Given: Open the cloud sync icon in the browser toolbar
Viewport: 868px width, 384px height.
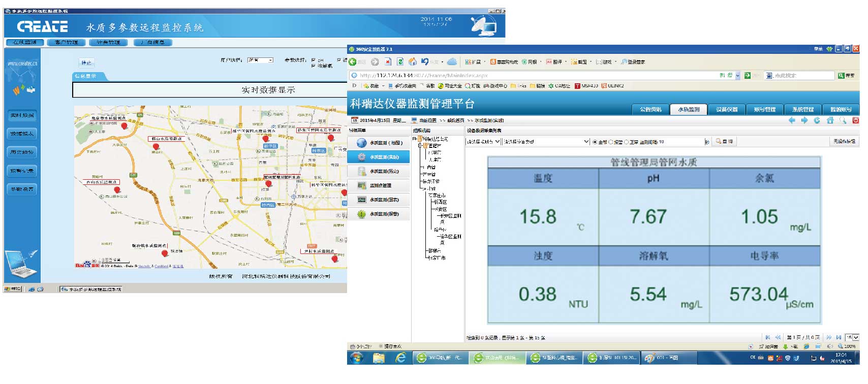Looking at the screenshot, I should click(x=452, y=62).
